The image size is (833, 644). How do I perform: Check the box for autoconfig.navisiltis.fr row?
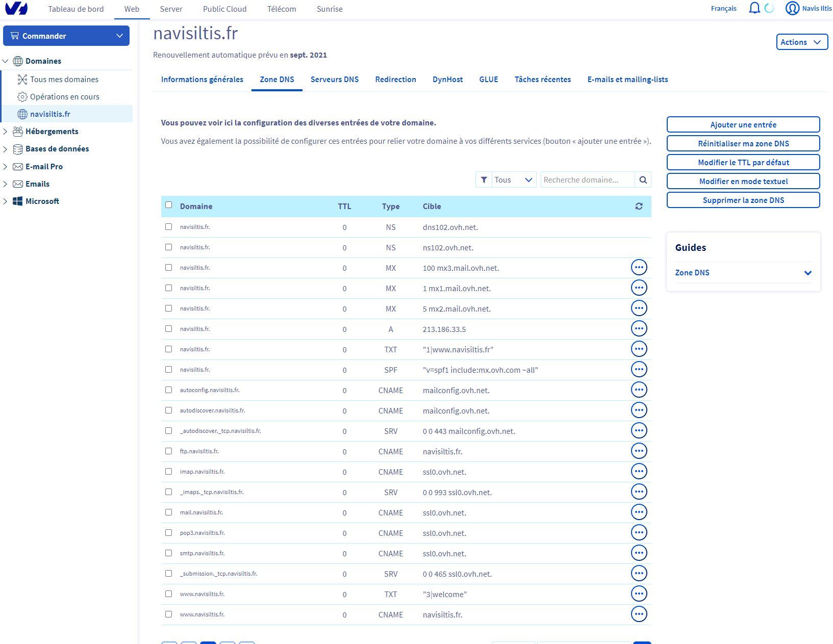(x=169, y=390)
